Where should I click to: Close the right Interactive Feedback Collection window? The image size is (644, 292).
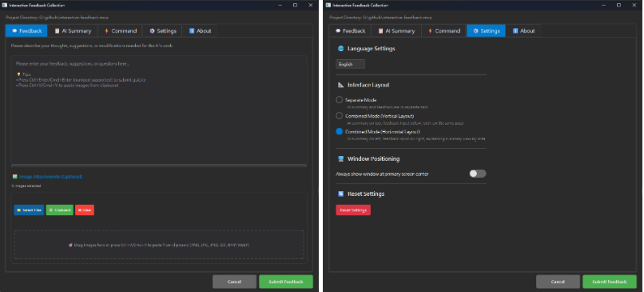[x=634, y=6]
